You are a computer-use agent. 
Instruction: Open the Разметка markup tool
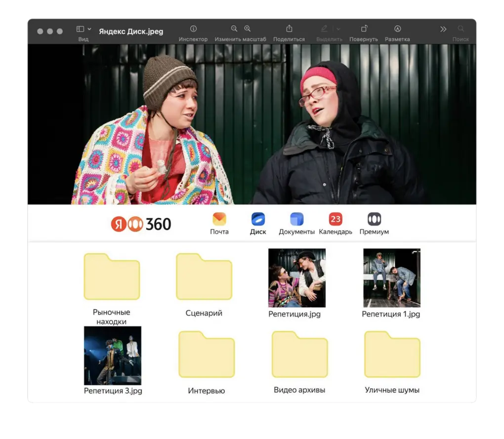pyautogui.click(x=397, y=29)
